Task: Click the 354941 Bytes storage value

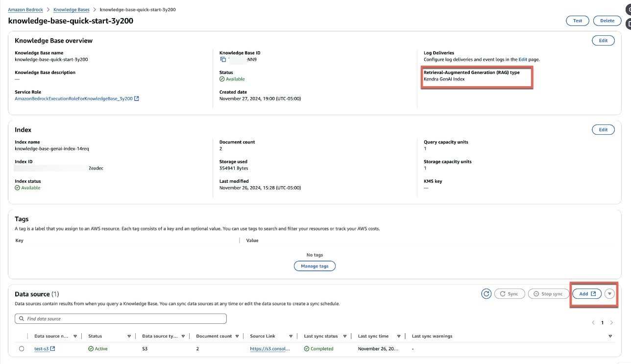Action: click(234, 168)
